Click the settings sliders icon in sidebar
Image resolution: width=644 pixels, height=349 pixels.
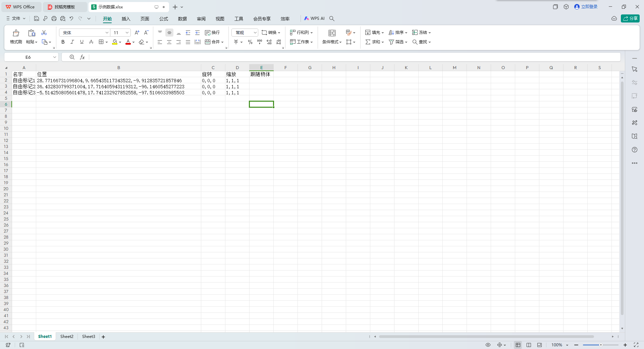pos(635,83)
